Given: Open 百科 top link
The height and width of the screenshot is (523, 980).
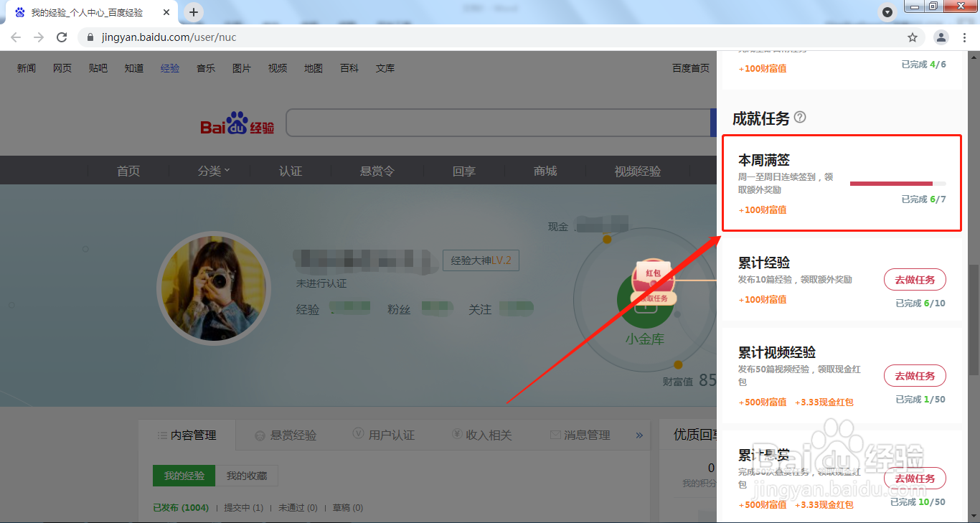Looking at the screenshot, I should 349,68.
